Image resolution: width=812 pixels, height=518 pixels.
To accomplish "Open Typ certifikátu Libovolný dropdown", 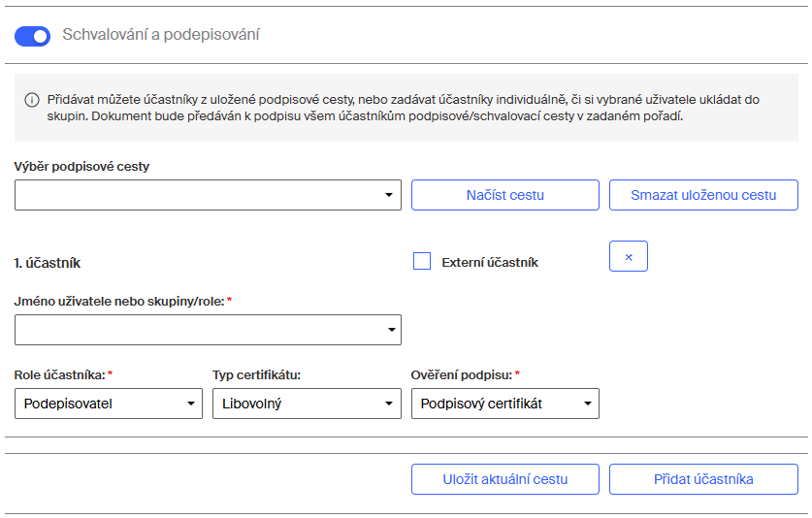I will click(x=307, y=404).
